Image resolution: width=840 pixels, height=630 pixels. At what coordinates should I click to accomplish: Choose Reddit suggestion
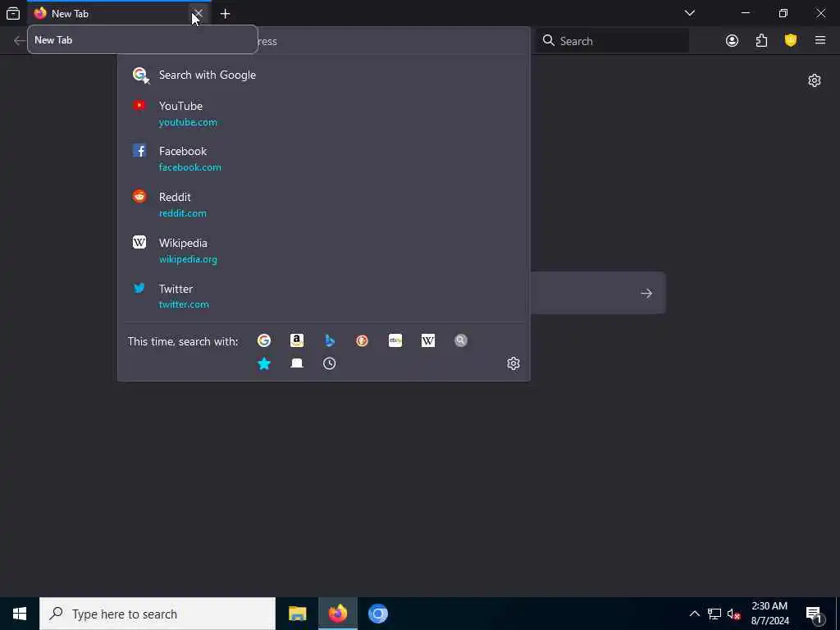coord(323,204)
